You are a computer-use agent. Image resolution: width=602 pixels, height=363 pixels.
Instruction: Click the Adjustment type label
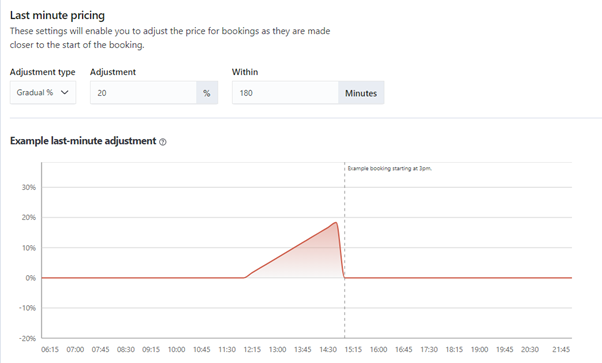coord(43,72)
